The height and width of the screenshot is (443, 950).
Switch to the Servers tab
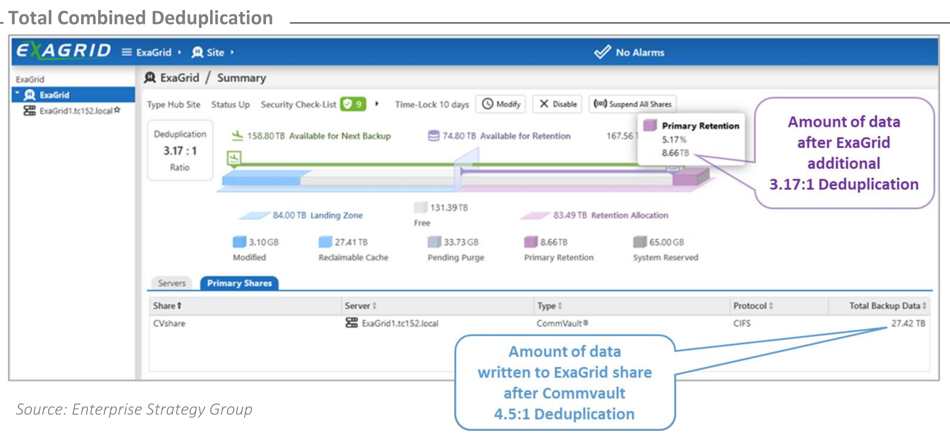tap(172, 283)
